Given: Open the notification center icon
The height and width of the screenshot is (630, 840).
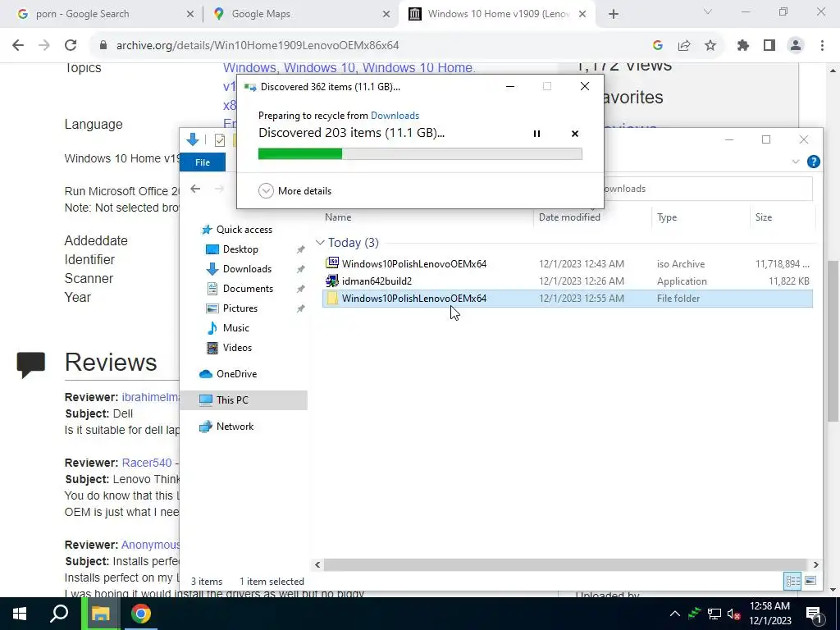Looking at the screenshot, I should (x=813, y=614).
